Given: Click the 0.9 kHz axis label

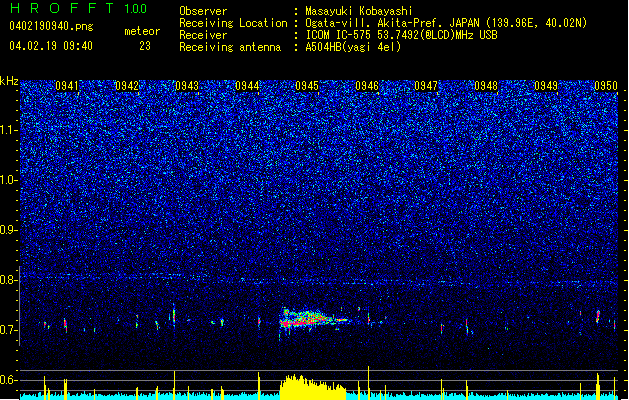Looking at the screenshot, I should [x=8, y=230].
